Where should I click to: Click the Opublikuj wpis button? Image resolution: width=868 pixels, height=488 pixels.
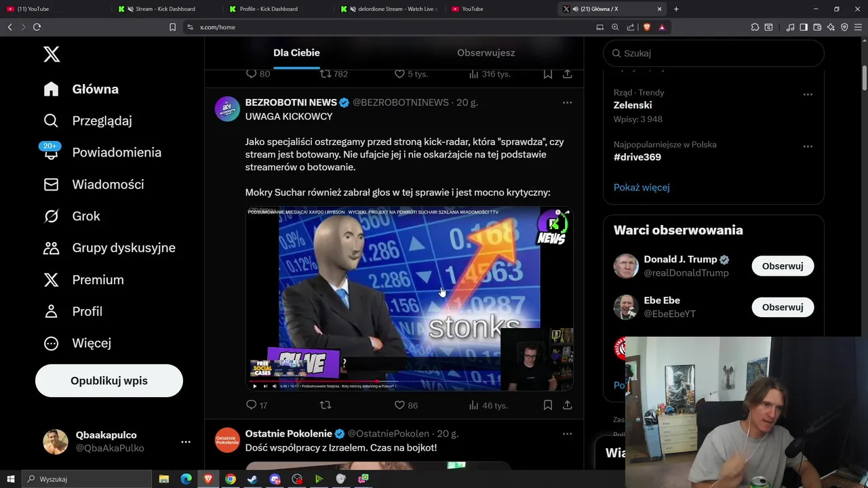point(109,381)
